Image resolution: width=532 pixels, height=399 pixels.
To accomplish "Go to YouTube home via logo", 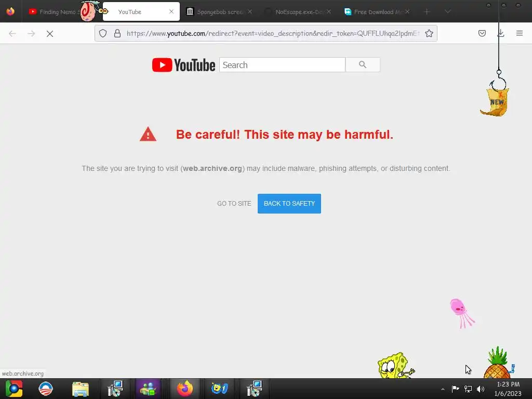I will (183, 65).
